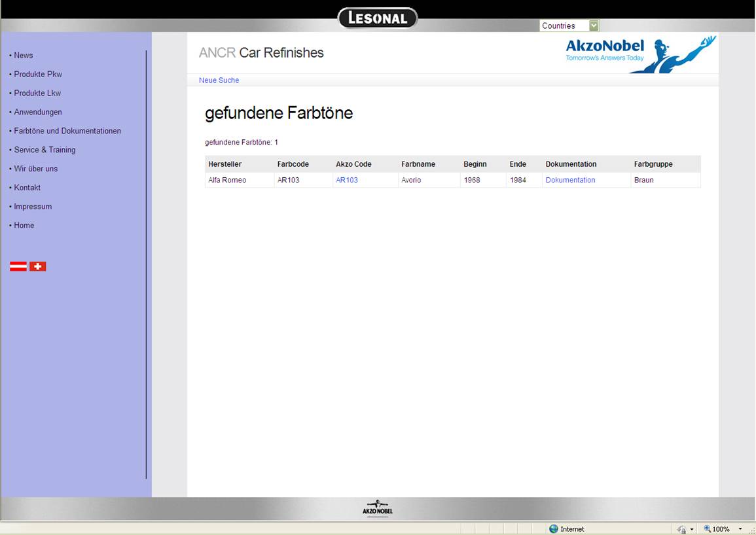
Task: Open the AR103 Akzo Code link
Action: pyautogui.click(x=347, y=180)
